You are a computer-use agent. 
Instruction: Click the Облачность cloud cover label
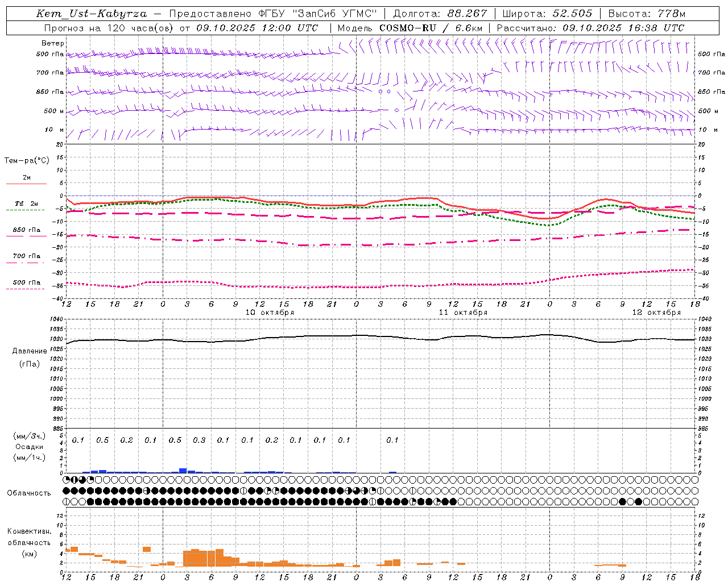(x=29, y=493)
